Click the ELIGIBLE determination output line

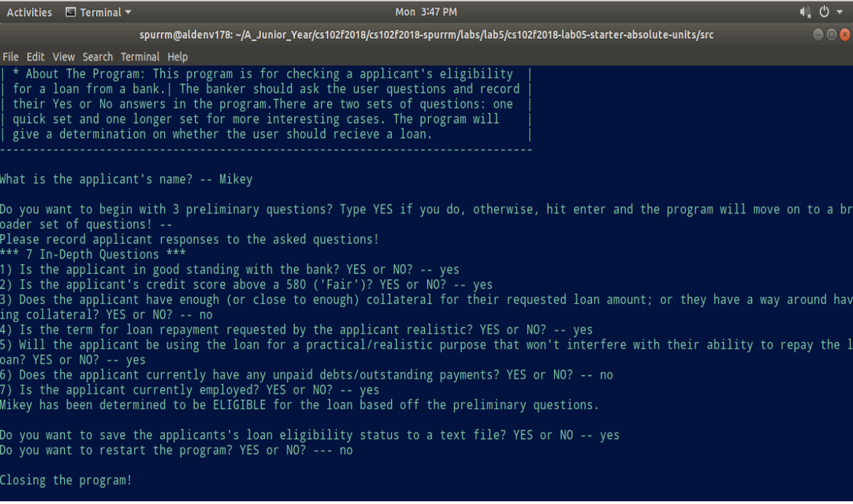[300, 405]
